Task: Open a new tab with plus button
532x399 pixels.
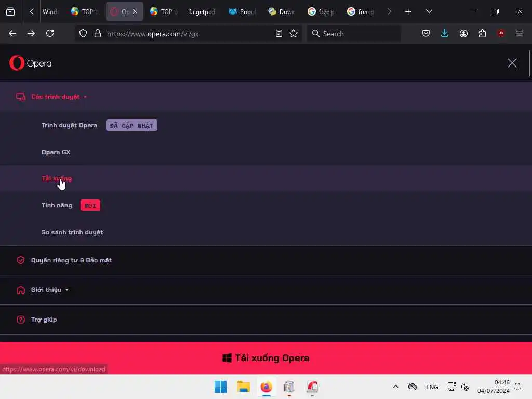Action: tap(408, 12)
